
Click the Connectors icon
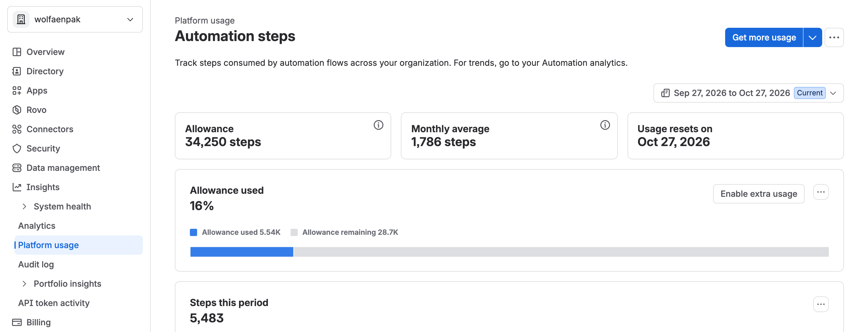(x=17, y=129)
